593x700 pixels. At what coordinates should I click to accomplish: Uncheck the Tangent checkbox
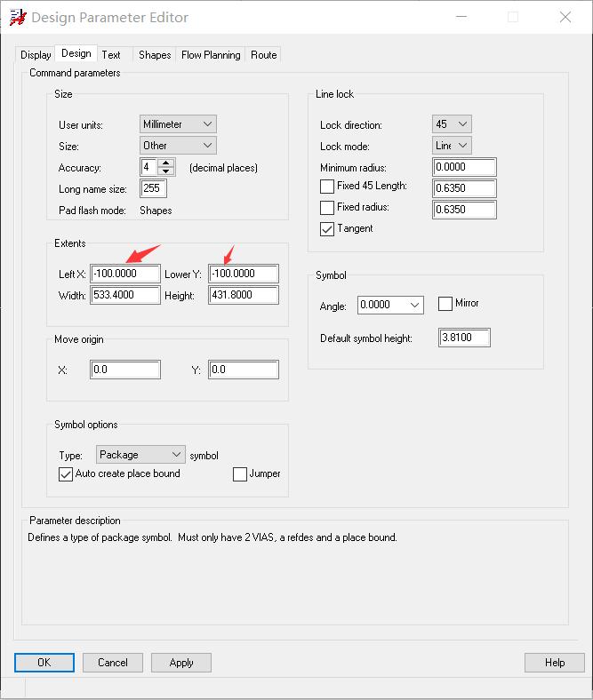pos(327,229)
